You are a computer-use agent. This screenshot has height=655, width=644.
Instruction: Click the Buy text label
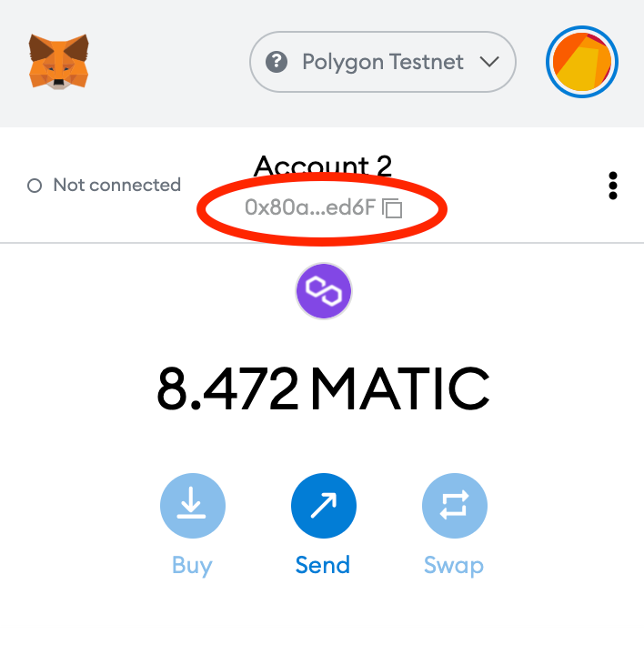192,565
